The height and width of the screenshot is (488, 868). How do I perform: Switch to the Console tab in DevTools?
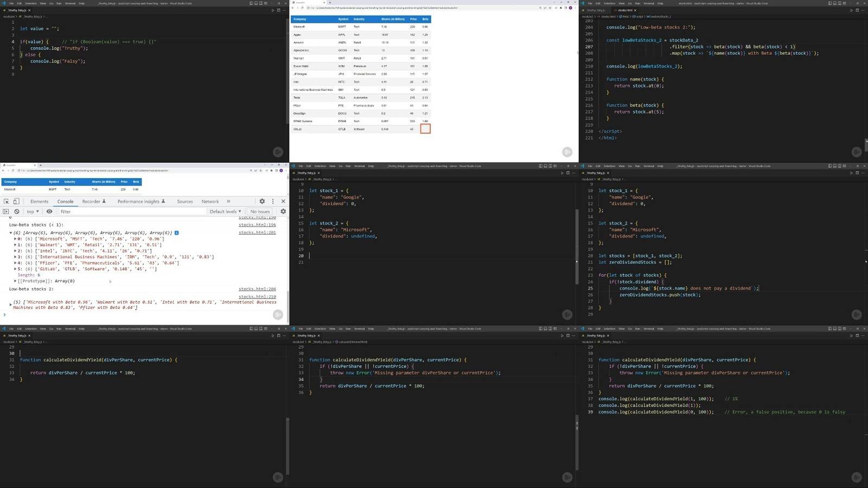[65, 201]
